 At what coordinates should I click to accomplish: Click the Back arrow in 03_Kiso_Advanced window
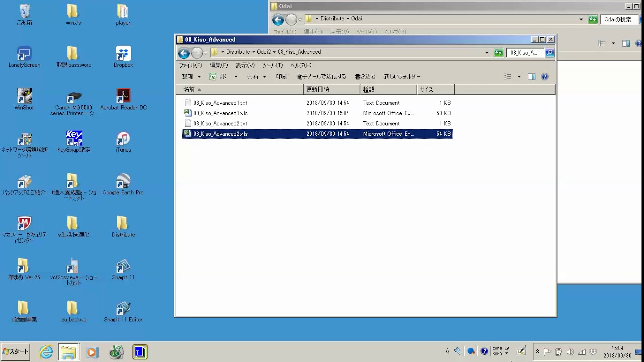point(184,53)
